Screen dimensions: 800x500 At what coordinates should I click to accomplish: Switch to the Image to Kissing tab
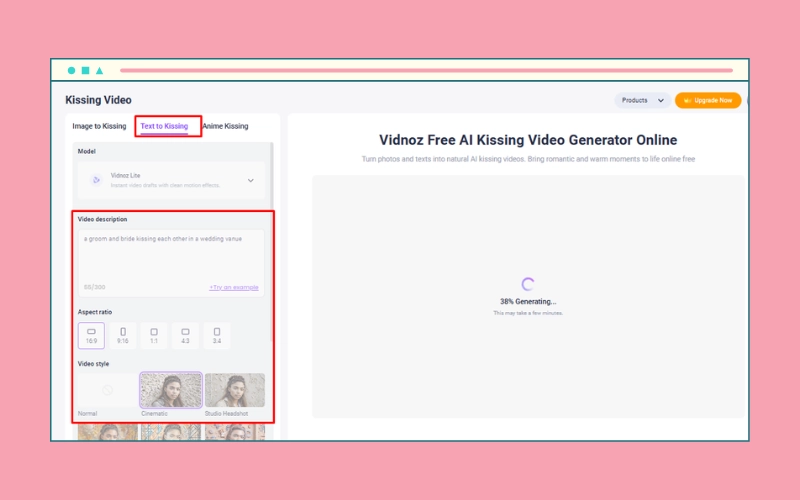pos(99,126)
